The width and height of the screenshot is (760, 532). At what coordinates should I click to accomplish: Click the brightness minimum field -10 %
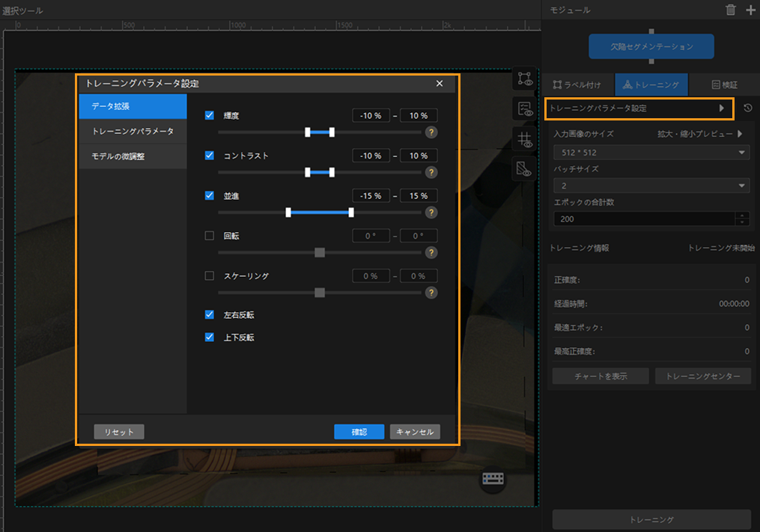tap(371, 116)
